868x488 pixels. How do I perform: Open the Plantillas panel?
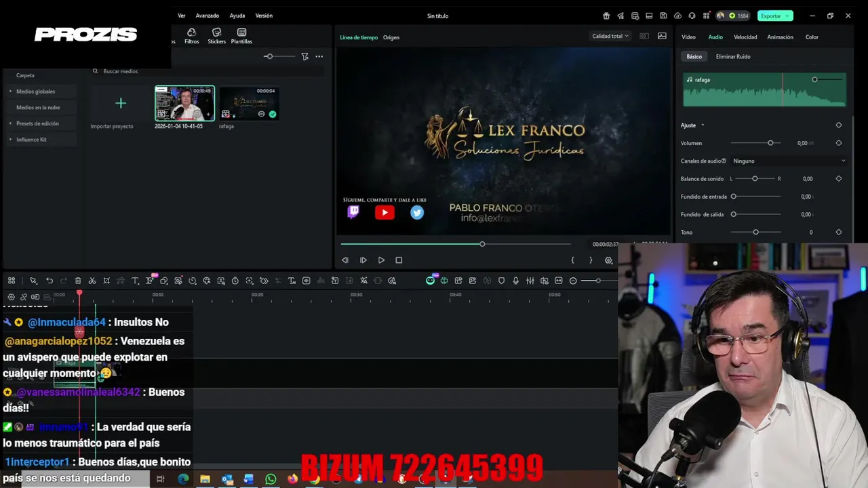[241, 37]
